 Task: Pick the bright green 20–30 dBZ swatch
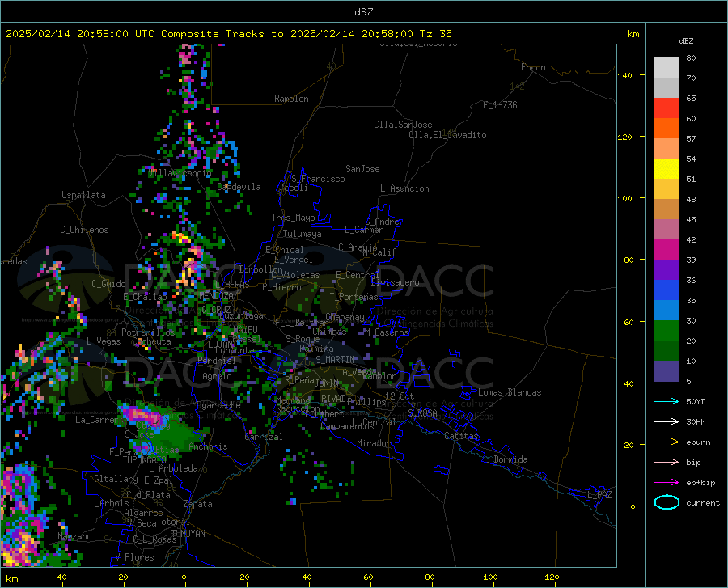pyautogui.click(x=667, y=331)
